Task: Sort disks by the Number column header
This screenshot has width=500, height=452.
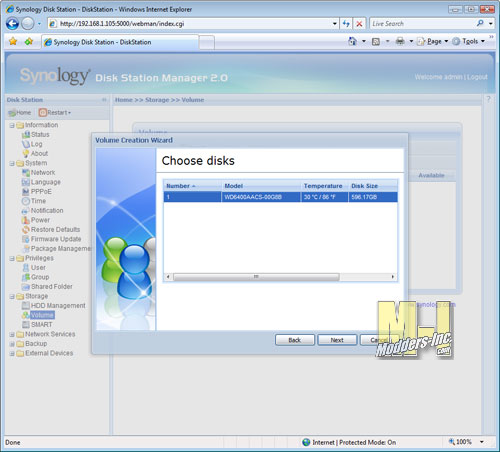Action: click(x=192, y=186)
